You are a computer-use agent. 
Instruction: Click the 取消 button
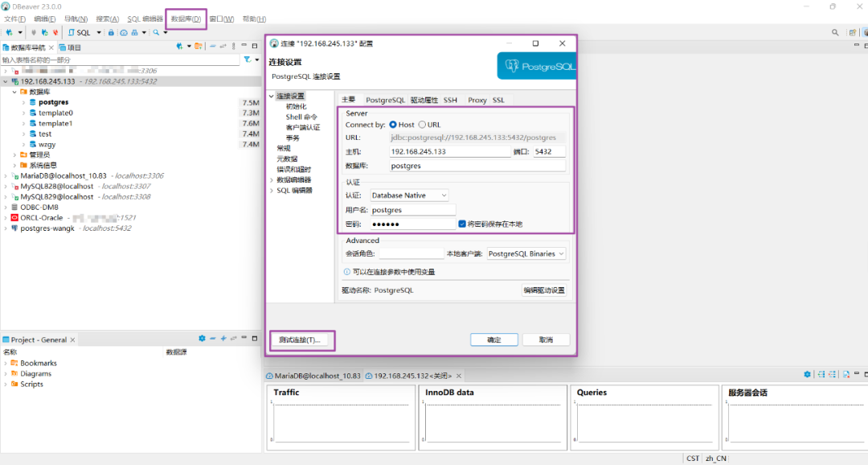[x=546, y=339]
